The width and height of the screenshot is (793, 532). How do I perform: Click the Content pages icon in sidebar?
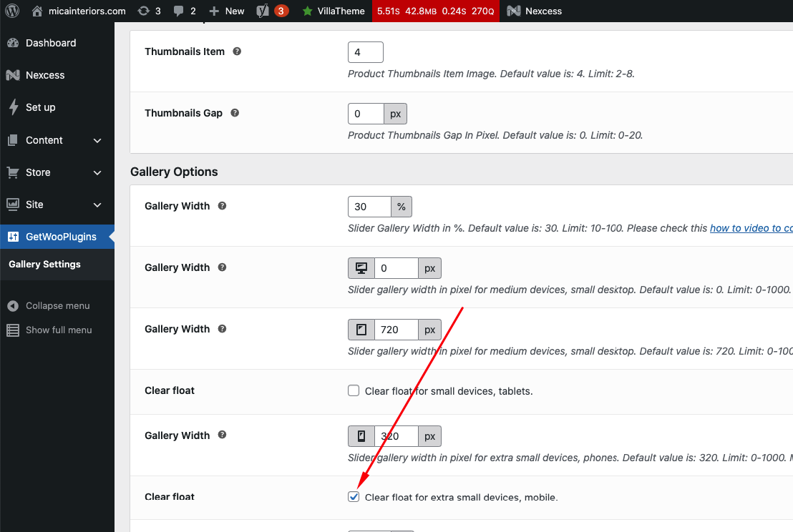coord(13,140)
